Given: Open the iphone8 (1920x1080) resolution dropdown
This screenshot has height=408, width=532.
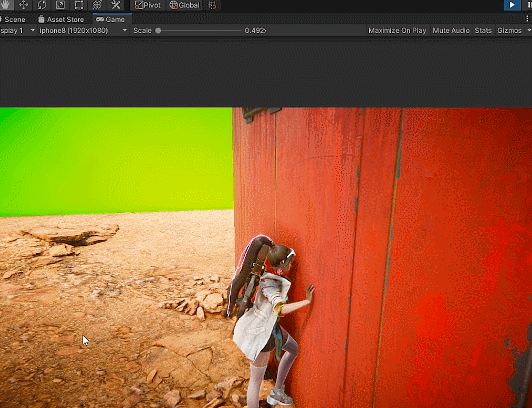Looking at the screenshot, I should click(x=83, y=31).
